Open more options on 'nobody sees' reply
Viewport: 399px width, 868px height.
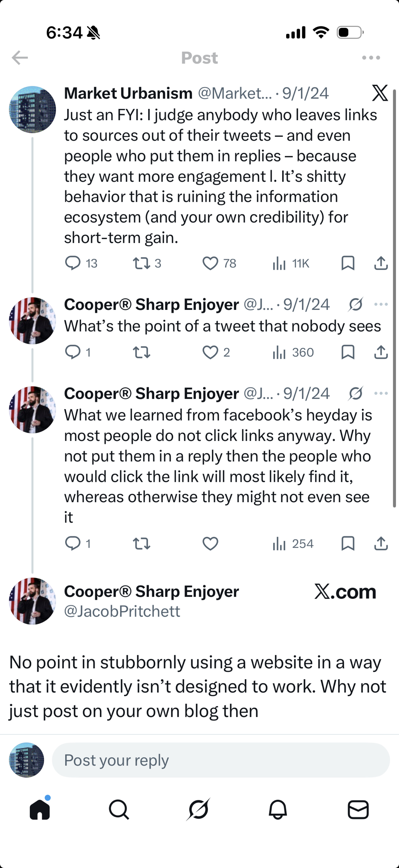pyautogui.click(x=381, y=304)
